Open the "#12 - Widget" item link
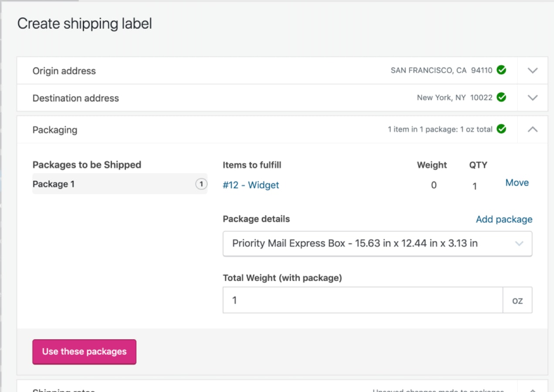Image resolution: width=554 pixels, height=392 pixels. (251, 185)
